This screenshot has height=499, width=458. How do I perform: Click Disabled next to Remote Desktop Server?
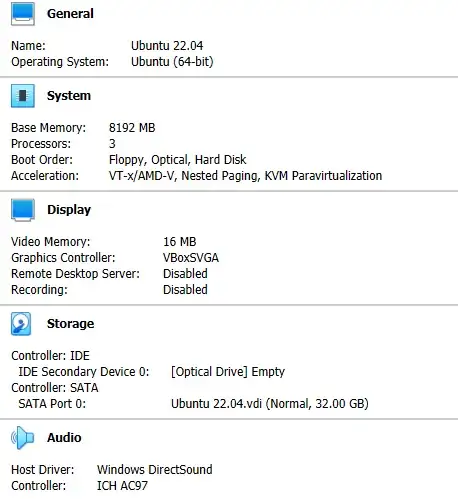click(185, 274)
